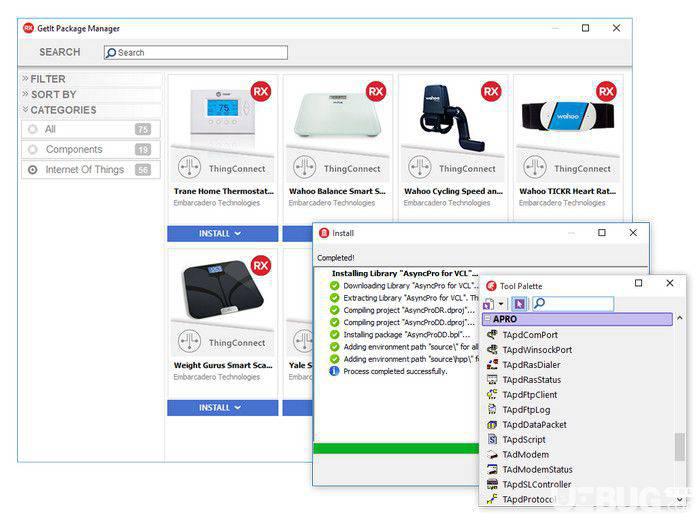Click the Trane Home Thermostat title
Viewport: 700px width, 521px height.
click(224, 191)
